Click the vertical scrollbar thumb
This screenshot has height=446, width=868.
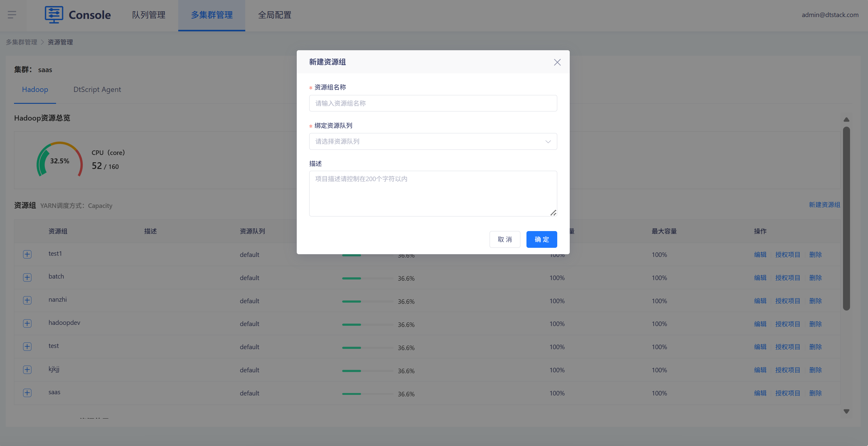click(846, 218)
